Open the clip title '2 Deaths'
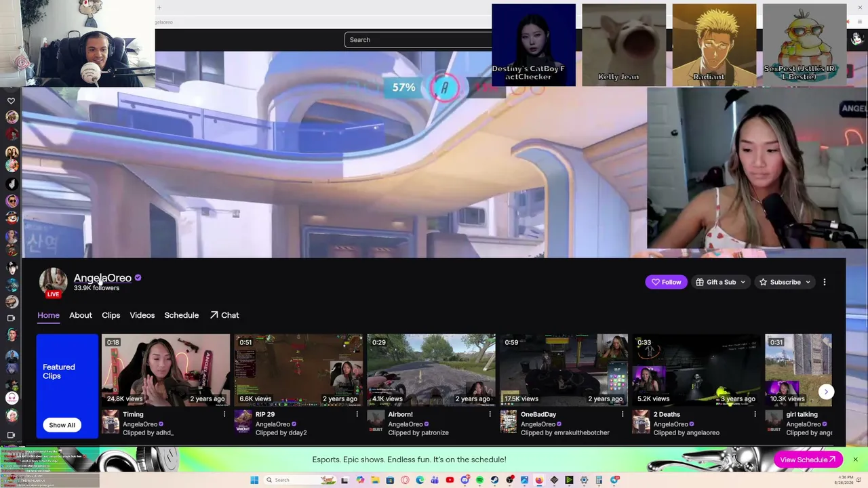Image resolution: width=868 pixels, height=488 pixels. [667, 414]
